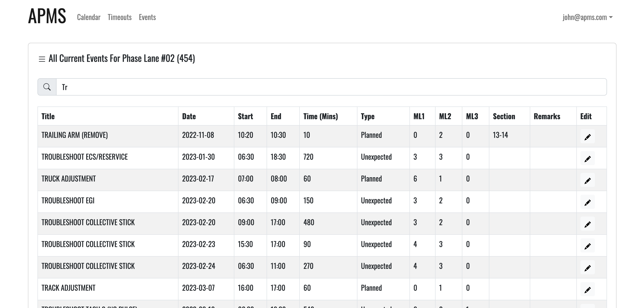This screenshot has height=308, width=644.
Task: Edit TROUBLESHOOT COLLECTIVE STICK on 2023-02-23
Action: coord(587,246)
